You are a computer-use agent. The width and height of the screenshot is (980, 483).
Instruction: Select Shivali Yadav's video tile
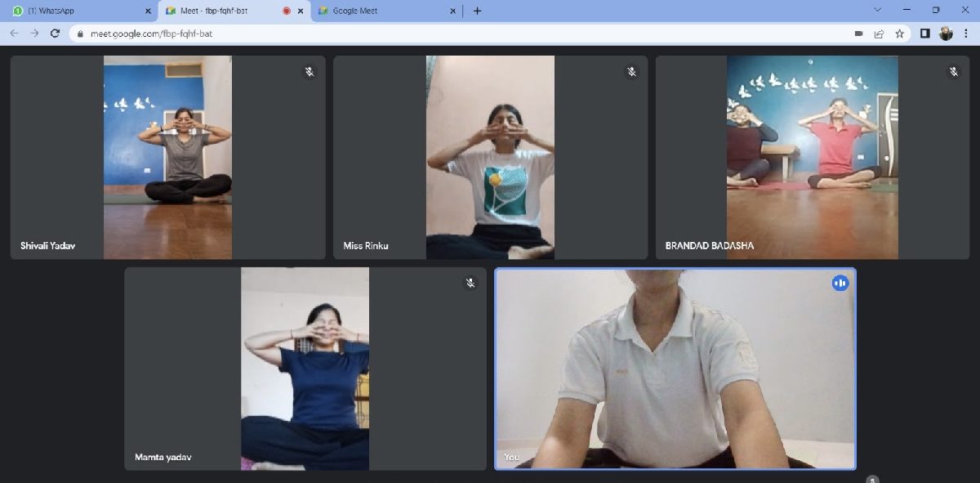pos(168,157)
